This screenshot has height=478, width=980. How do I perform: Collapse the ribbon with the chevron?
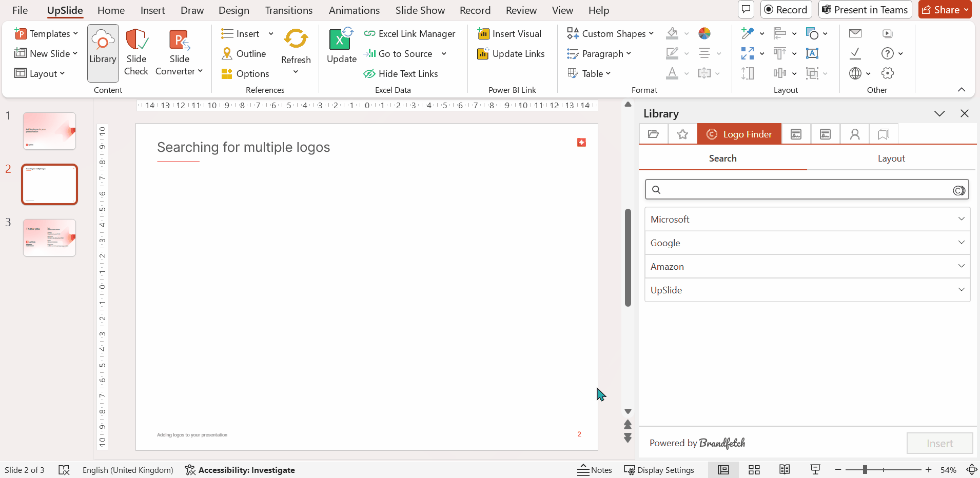(962, 90)
